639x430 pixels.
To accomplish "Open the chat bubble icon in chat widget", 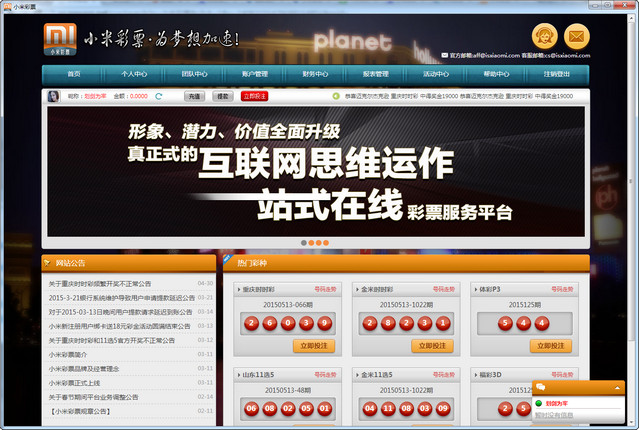I will [541, 386].
